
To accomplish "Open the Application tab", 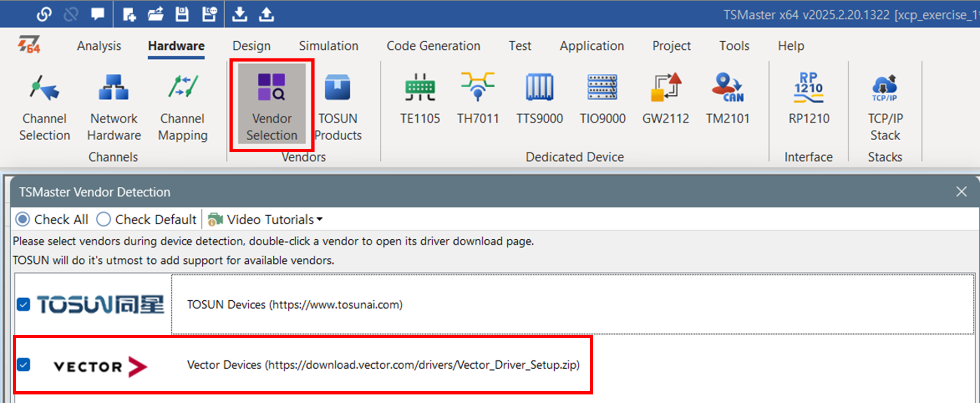I will coord(592,46).
